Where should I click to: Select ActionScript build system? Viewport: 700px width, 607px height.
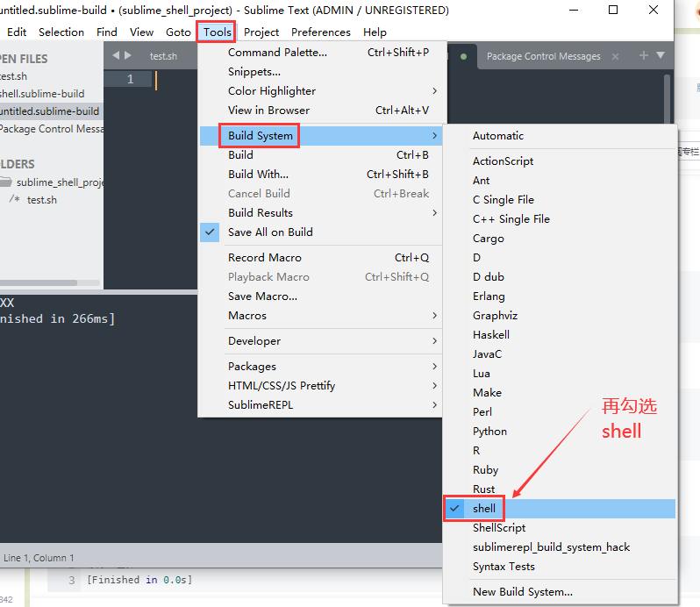[x=560, y=161]
